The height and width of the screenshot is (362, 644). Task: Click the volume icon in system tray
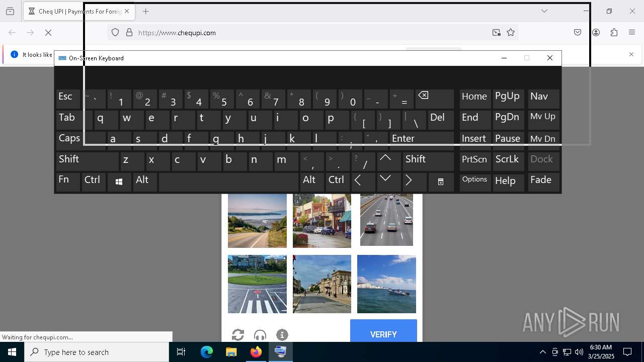point(579,352)
